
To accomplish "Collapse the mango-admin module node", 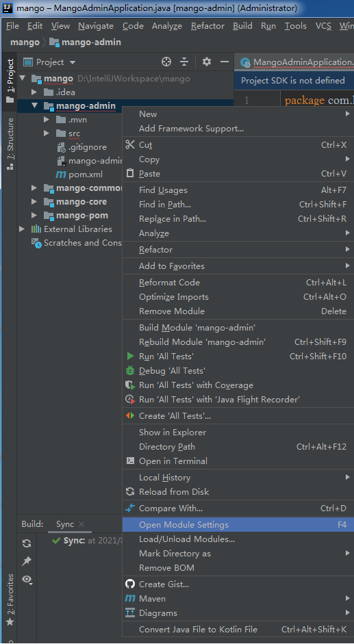I will coord(34,106).
